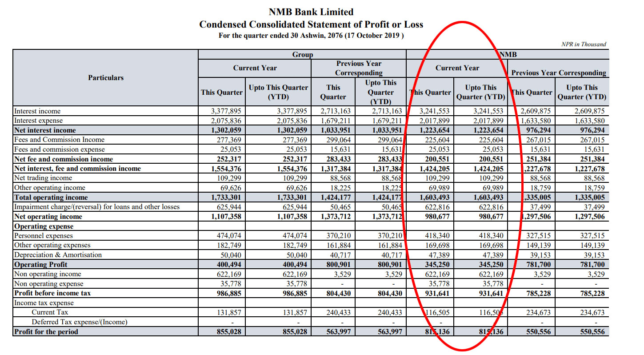Click the 'Net interest income' row label
This screenshot has width=644, height=355.
tap(45, 130)
